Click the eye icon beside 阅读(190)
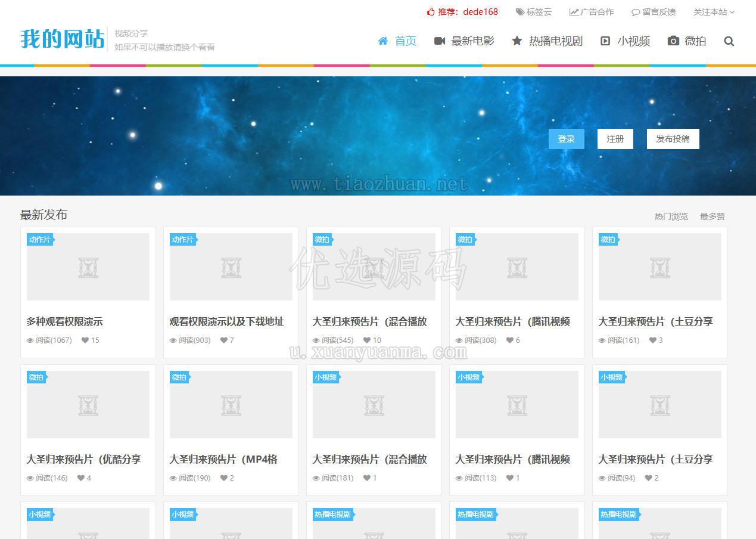The width and height of the screenshot is (756, 539). pos(173,478)
